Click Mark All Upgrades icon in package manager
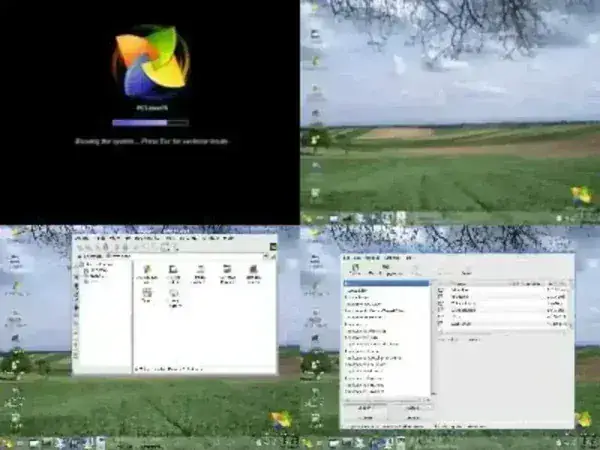Viewport: 600px width, 450px height. 385,269
